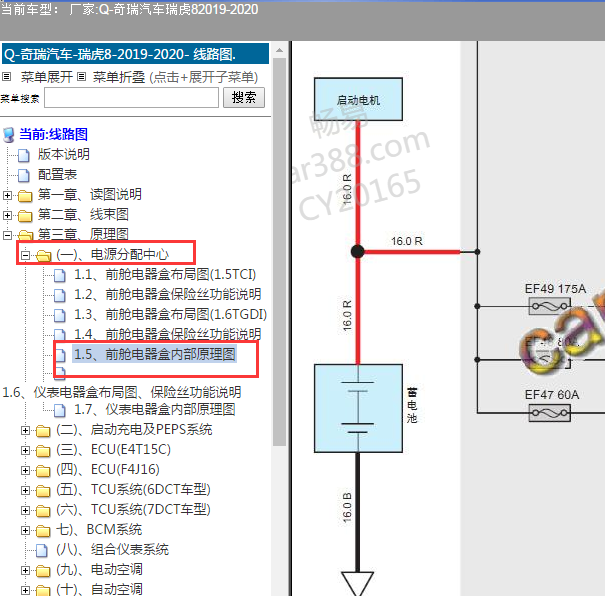The width and height of the screenshot is (605, 596).
Task: Click the page icon of 配置表
Action: pyautogui.click(x=24, y=175)
